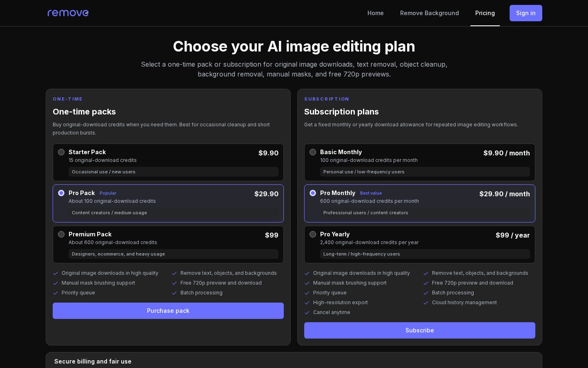Go to Remove Background page
The height and width of the screenshot is (368, 588).
coord(430,13)
